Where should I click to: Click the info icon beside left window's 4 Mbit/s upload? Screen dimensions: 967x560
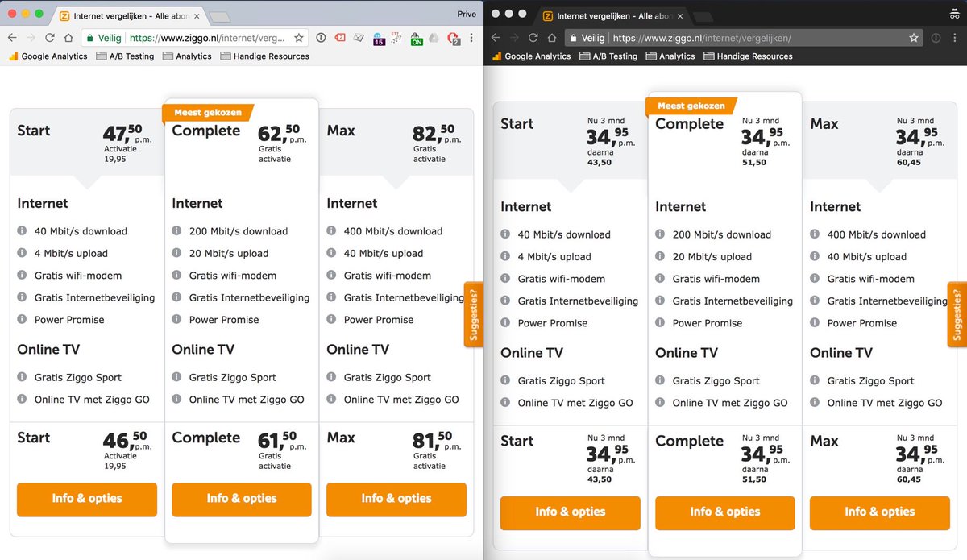pyautogui.click(x=22, y=253)
